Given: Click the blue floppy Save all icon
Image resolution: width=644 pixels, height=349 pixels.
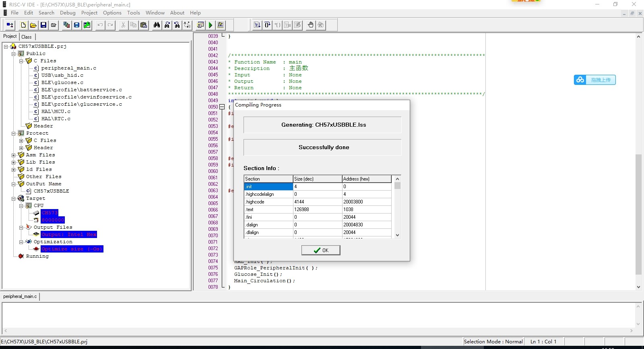Looking at the screenshot, I should [x=76, y=25].
